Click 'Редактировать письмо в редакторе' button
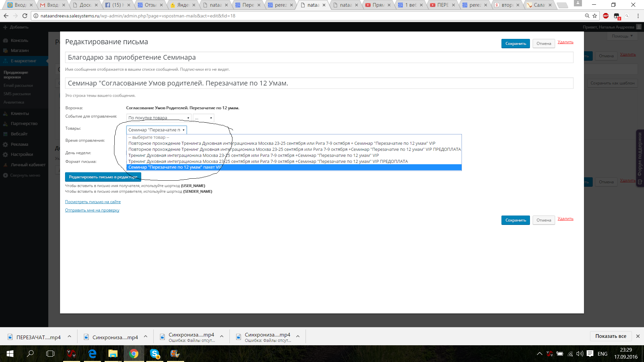The width and height of the screenshot is (644, 362). pyautogui.click(x=103, y=177)
